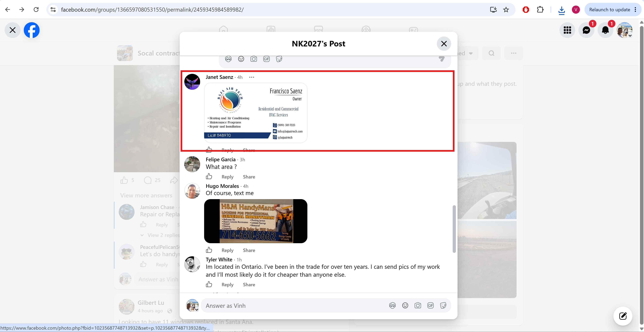This screenshot has height=332, width=644.
Task: Open the H&M HandyMans flyer image
Action: point(256,221)
